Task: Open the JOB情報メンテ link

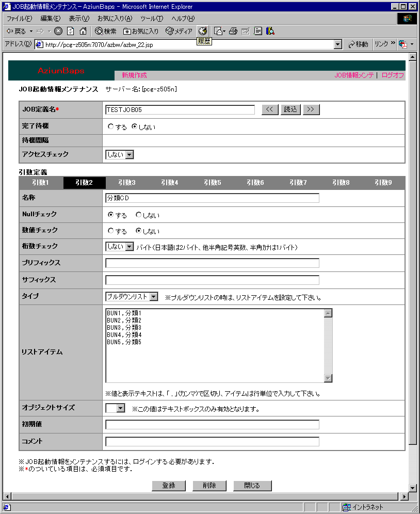Action: (354, 75)
